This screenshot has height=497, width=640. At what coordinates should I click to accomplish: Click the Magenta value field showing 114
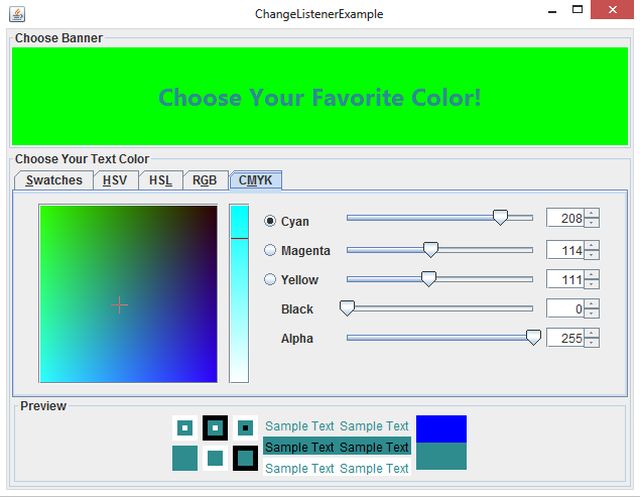[565, 250]
